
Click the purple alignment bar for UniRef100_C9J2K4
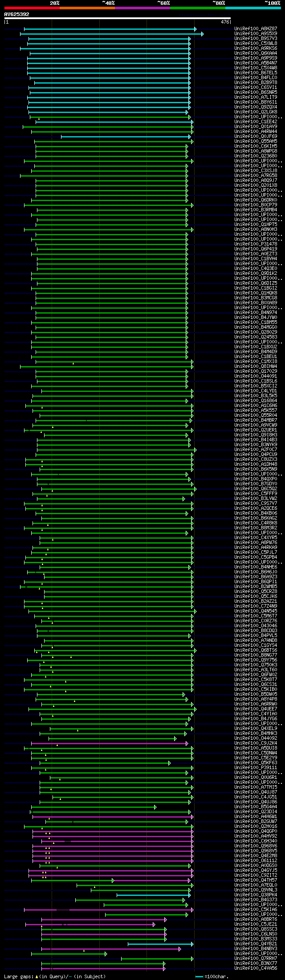pyautogui.click(x=110, y=743)
